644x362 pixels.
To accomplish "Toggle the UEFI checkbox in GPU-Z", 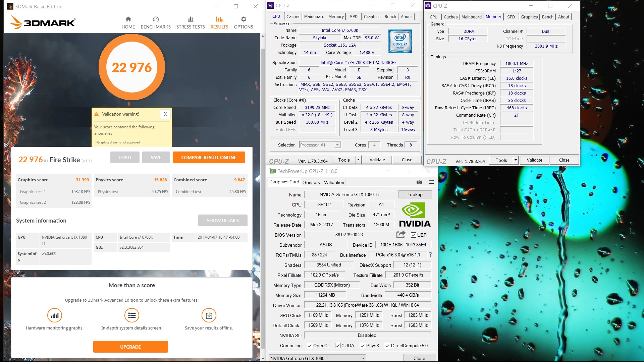I will click(414, 235).
